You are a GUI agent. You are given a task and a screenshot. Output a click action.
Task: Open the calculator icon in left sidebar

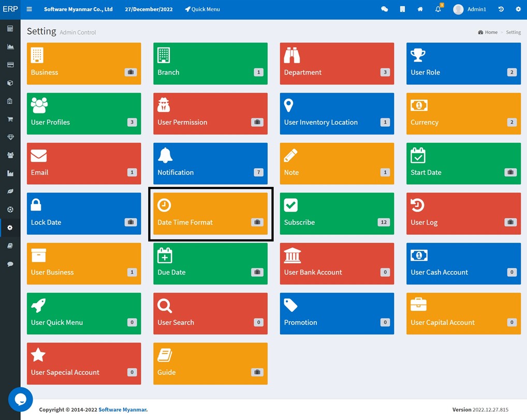(10, 28)
